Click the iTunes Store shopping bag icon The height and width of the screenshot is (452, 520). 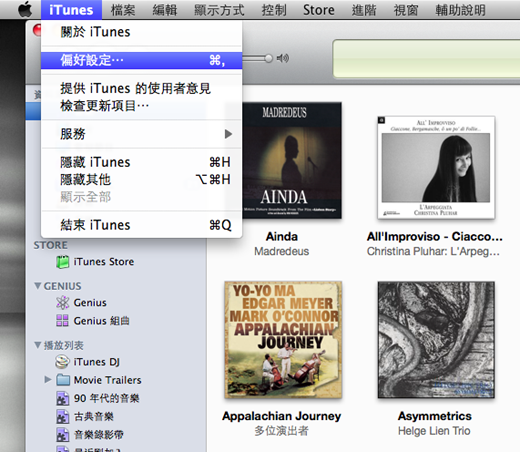click(x=63, y=262)
